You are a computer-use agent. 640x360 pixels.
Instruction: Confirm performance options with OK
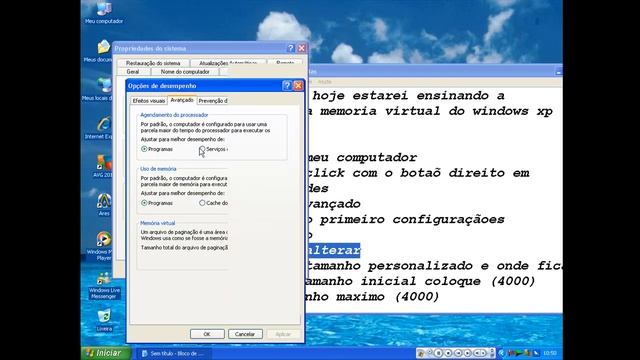207,334
